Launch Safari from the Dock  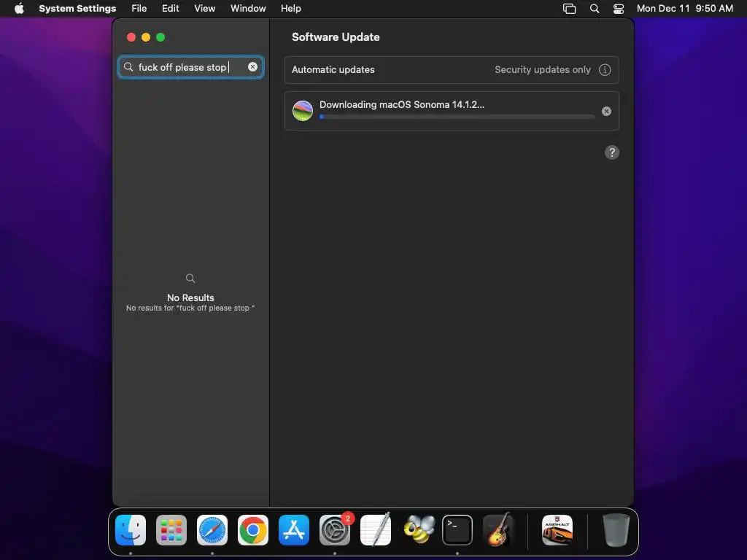coord(212,530)
